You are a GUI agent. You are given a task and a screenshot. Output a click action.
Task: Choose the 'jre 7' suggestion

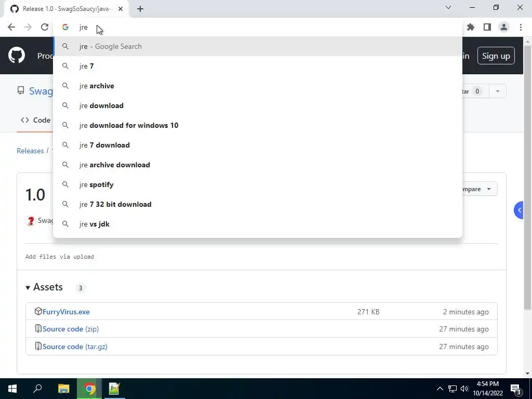click(258, 66)
